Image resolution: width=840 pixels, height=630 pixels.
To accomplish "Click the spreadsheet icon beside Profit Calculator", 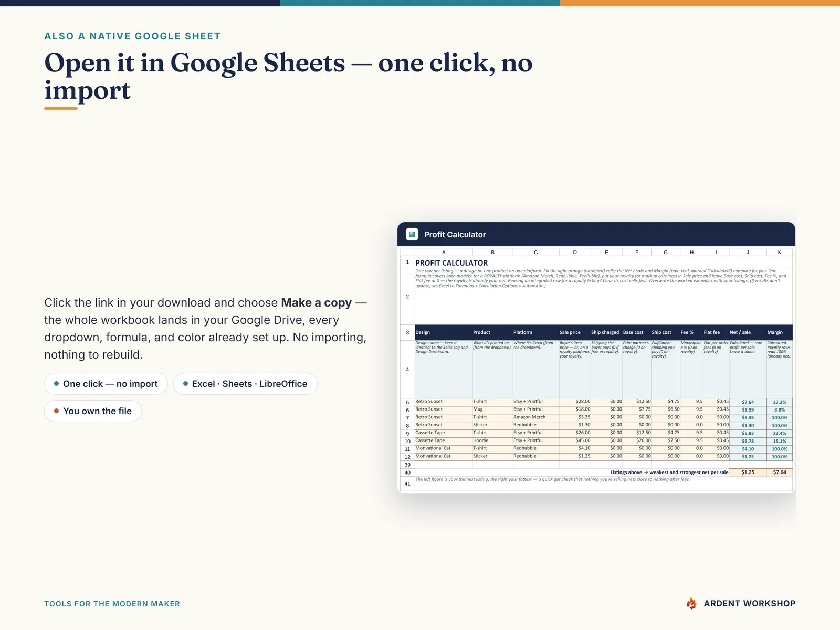I will tap(412, 234).
